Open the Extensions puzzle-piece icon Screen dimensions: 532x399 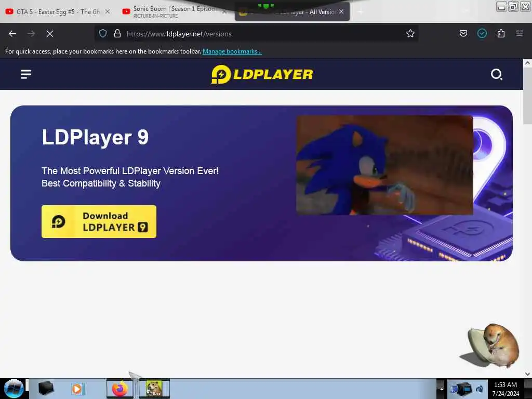(x=501, y=33)
